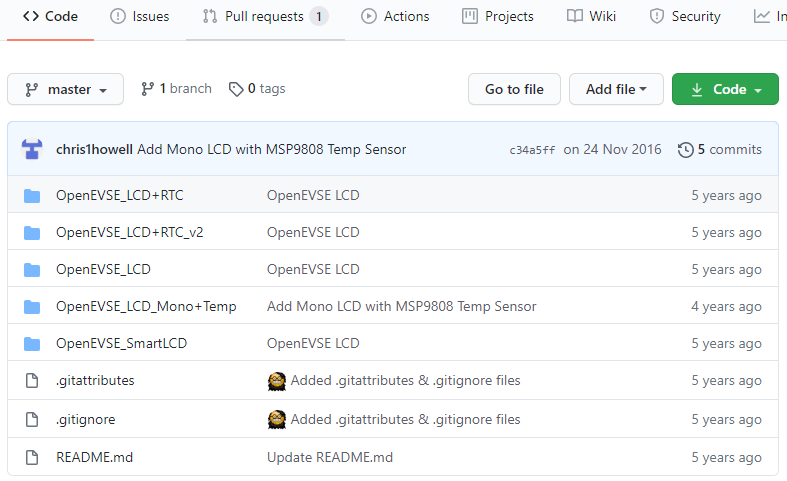
Task: Open the .gitignore file
Action: click(86, 419)
